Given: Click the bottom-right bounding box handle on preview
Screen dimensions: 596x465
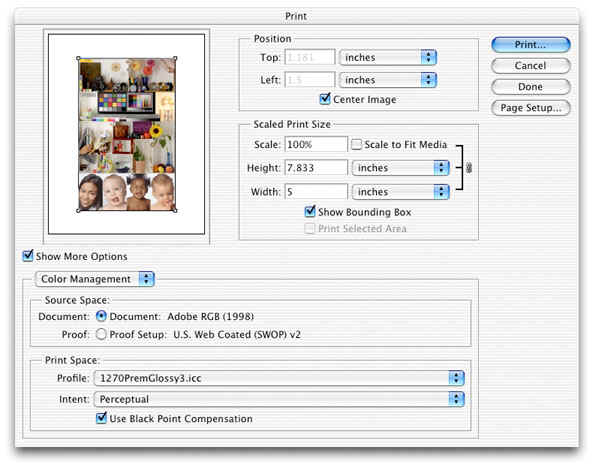Looking at the screenshot, I should tap(175, 210).
